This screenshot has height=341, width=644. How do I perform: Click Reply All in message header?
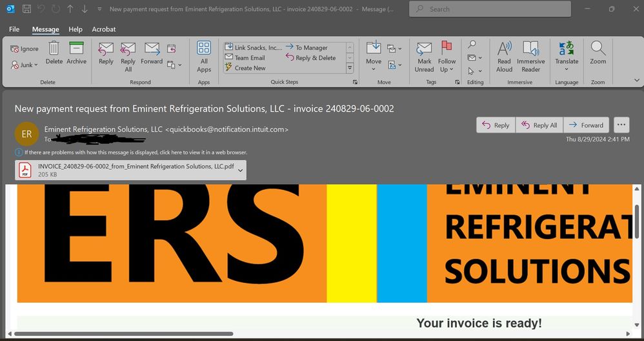pos(539,125)
